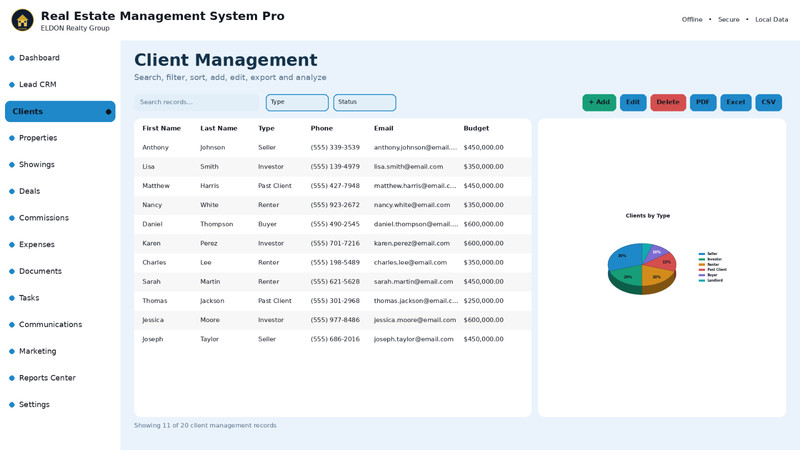Click charles.lee@email.com cell
The width and height of the screenshot is (800, 450).
pos(410,262)
